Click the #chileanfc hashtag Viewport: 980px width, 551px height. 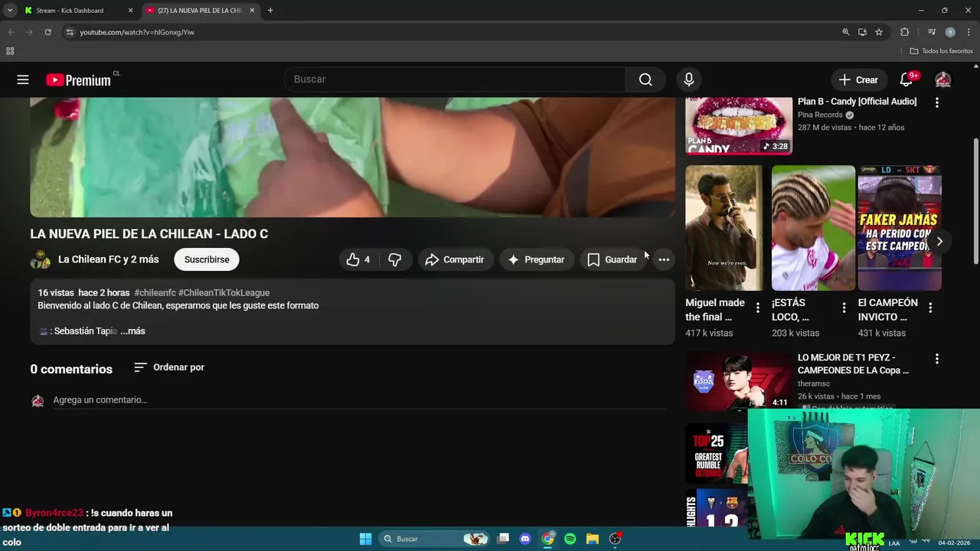tap(155, 292)
